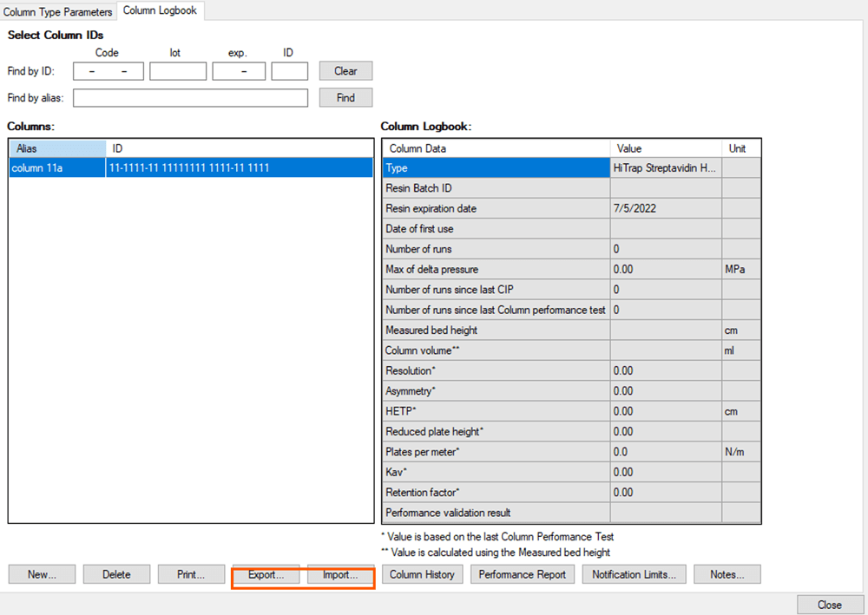Close the column logbook dialog
The image size is (868, 615).
(x=829, y=605)
